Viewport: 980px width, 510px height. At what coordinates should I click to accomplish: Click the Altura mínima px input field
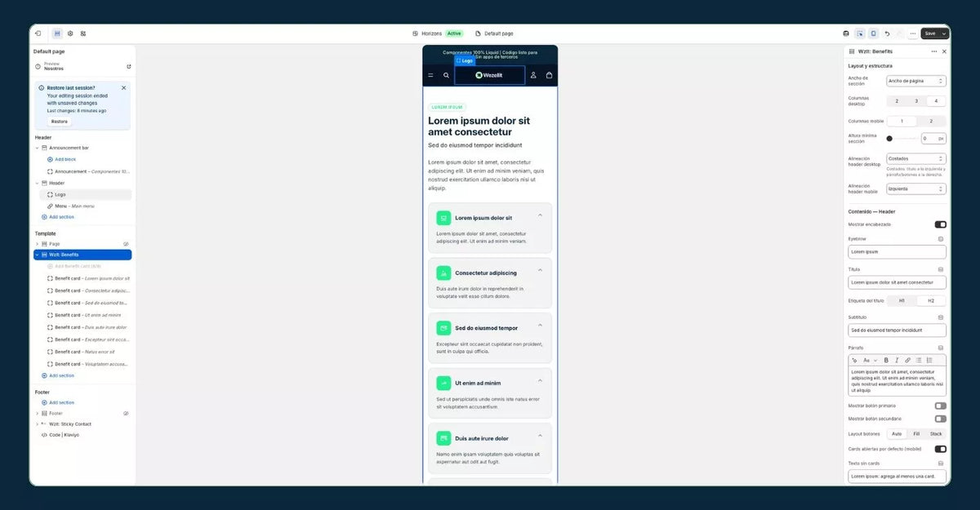click(933, 139)
